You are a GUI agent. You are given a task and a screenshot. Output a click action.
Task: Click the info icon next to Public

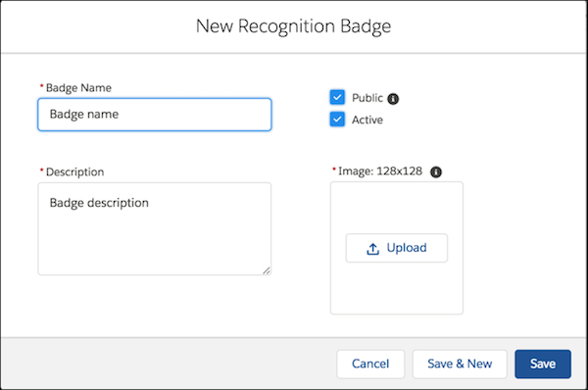coord(393,99)
